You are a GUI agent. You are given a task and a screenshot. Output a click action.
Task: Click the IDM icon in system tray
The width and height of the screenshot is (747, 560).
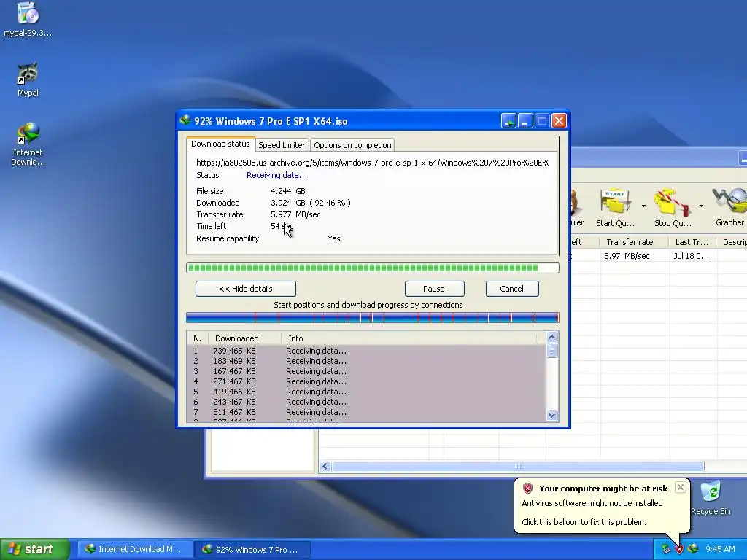(x=693, y=549)
